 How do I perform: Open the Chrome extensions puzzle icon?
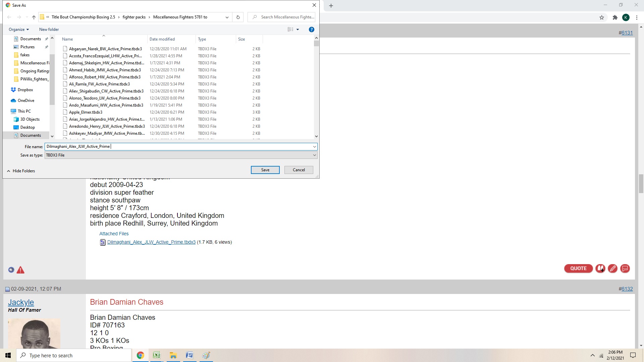click(x=615, y=17)
